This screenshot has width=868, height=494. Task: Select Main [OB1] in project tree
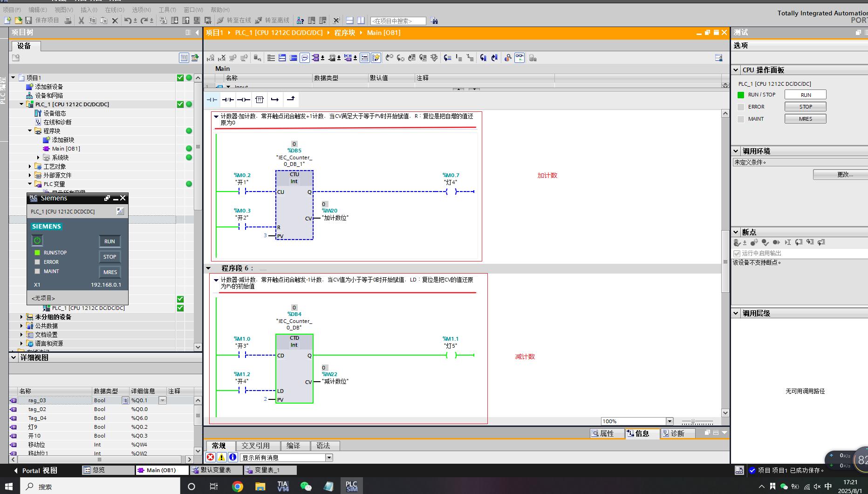[66, 149]
